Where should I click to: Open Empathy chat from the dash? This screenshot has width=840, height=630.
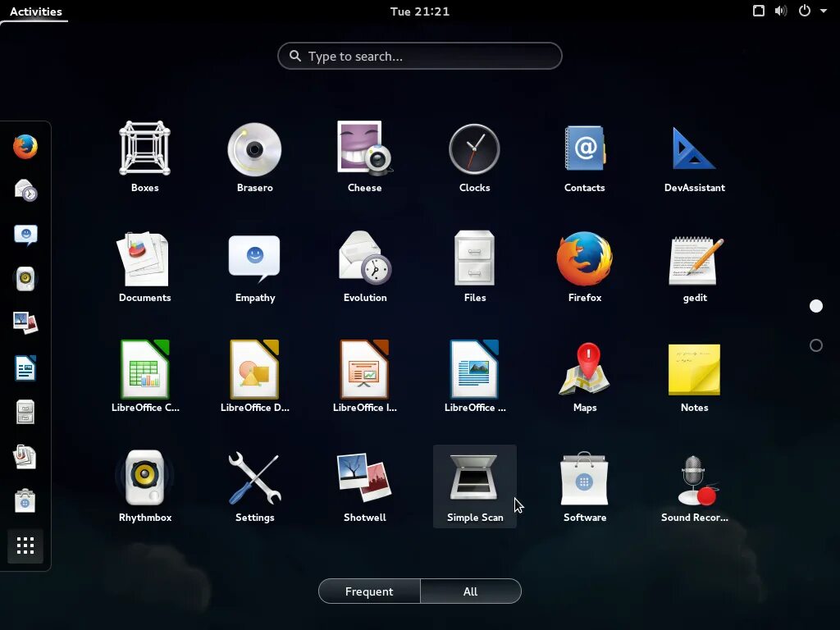(x=25, y=235)
